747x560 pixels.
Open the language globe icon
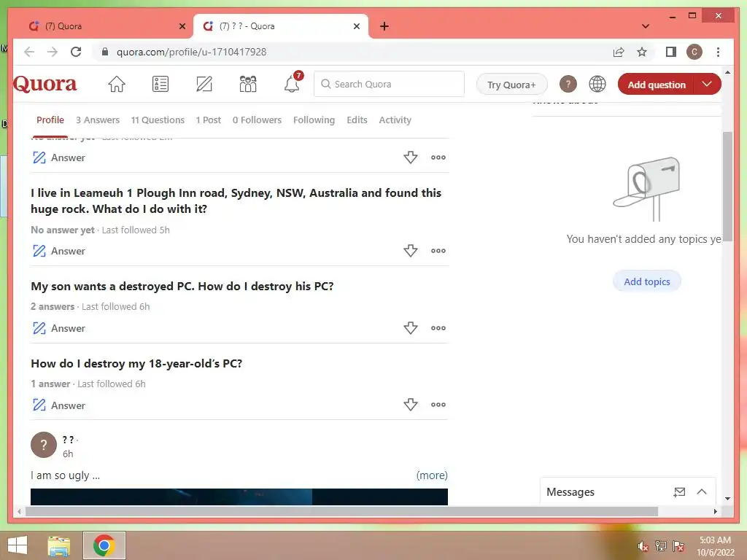tap(597, 85)
